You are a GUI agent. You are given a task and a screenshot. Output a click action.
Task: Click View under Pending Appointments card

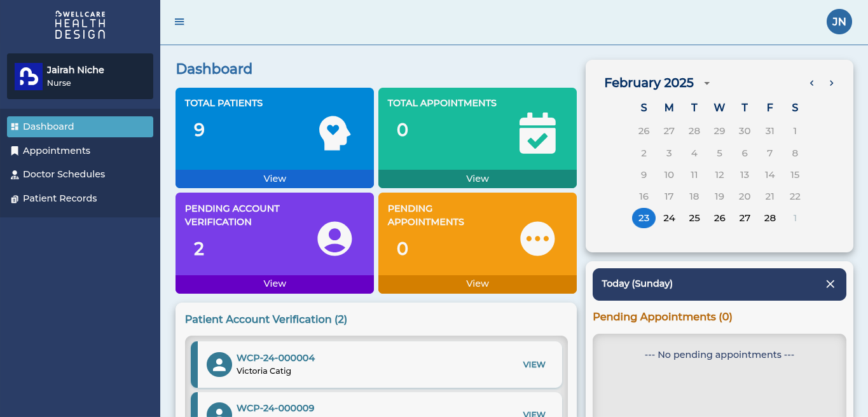coord(477,284)
